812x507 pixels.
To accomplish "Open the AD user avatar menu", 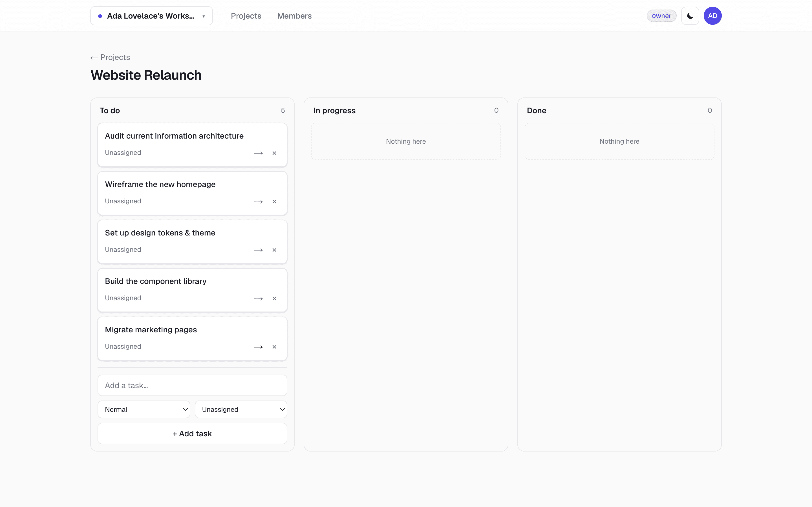I will [712, 16].
